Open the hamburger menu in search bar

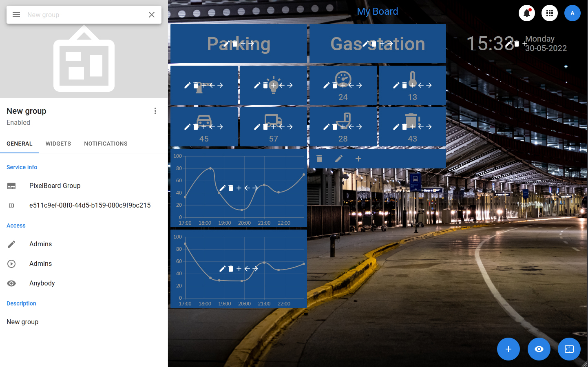[16, 15]
